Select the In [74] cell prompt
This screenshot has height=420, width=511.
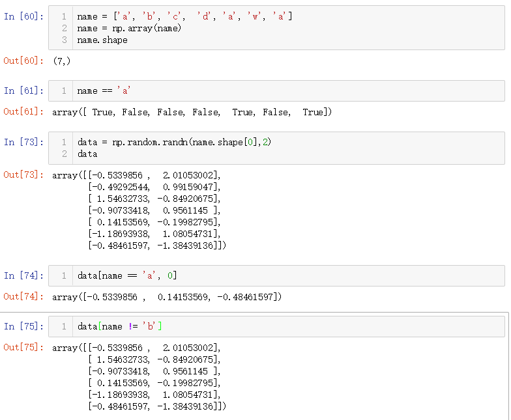(x=24, y=275)
